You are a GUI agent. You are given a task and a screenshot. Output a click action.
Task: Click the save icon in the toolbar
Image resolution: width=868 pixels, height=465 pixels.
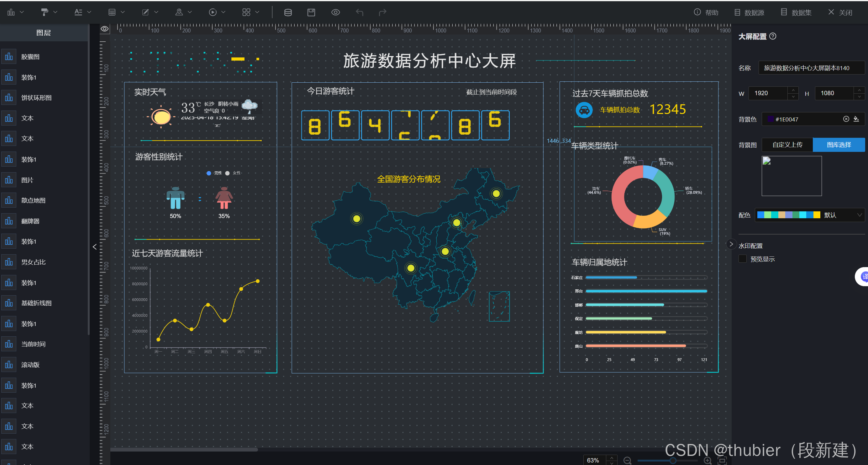pyautogui.click(x=311, y=13)
